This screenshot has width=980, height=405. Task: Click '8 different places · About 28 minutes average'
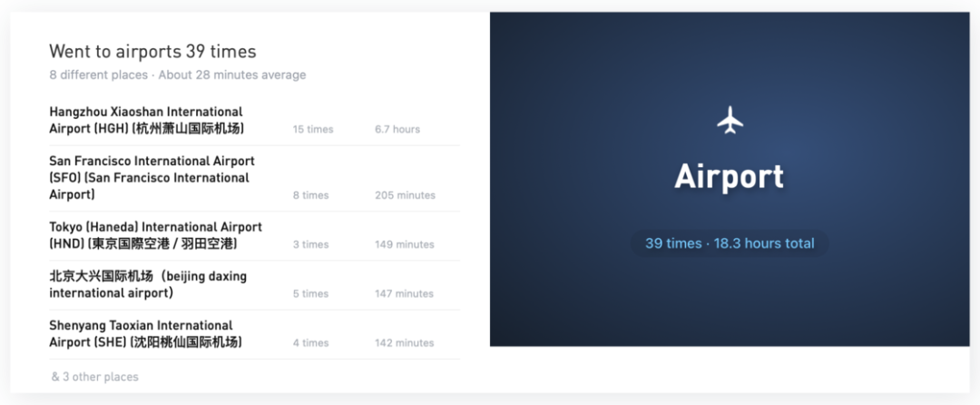[178, 75]
